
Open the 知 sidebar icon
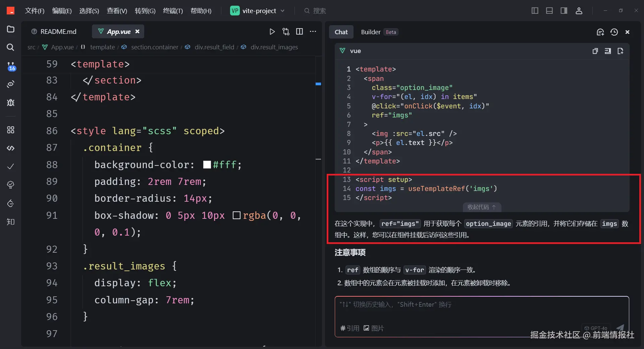(11, 221)
